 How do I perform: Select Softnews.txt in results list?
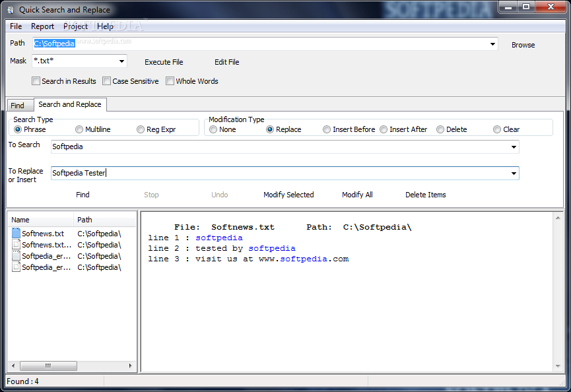(43, 234)
